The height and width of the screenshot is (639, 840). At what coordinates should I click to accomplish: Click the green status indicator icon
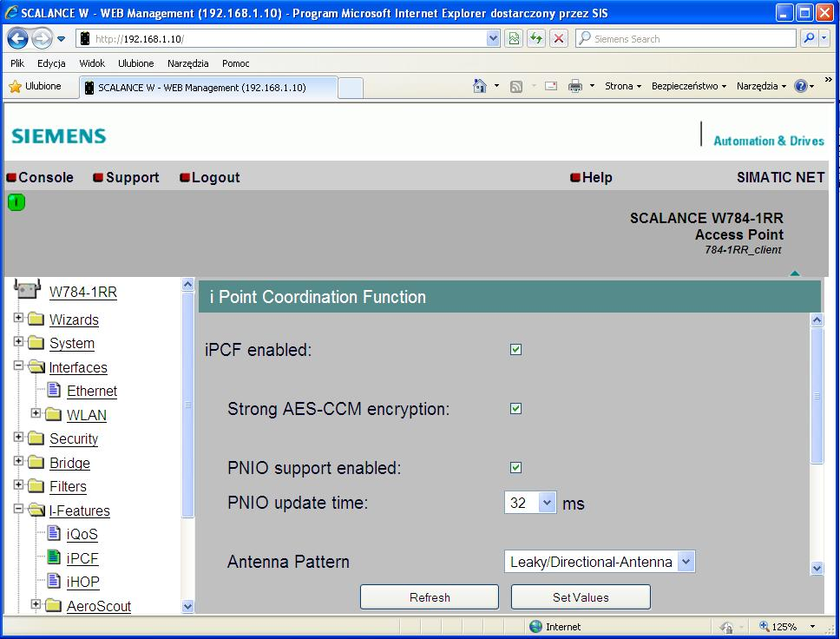click(16, 202)
